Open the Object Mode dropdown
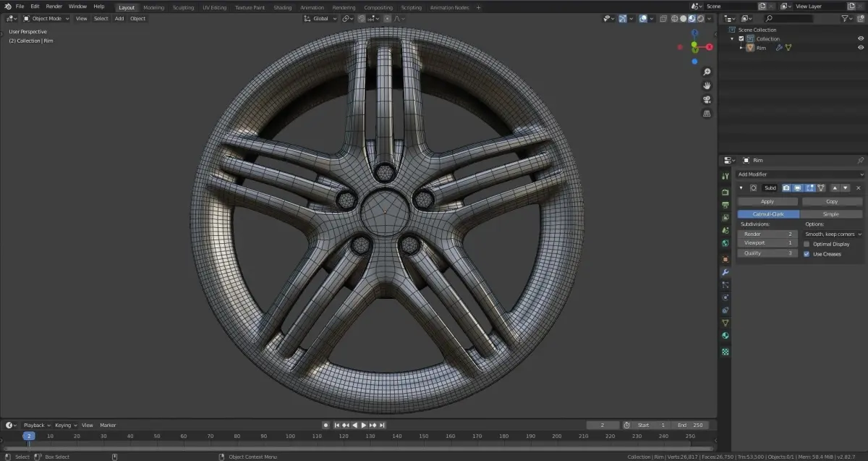 click(47, 19)
